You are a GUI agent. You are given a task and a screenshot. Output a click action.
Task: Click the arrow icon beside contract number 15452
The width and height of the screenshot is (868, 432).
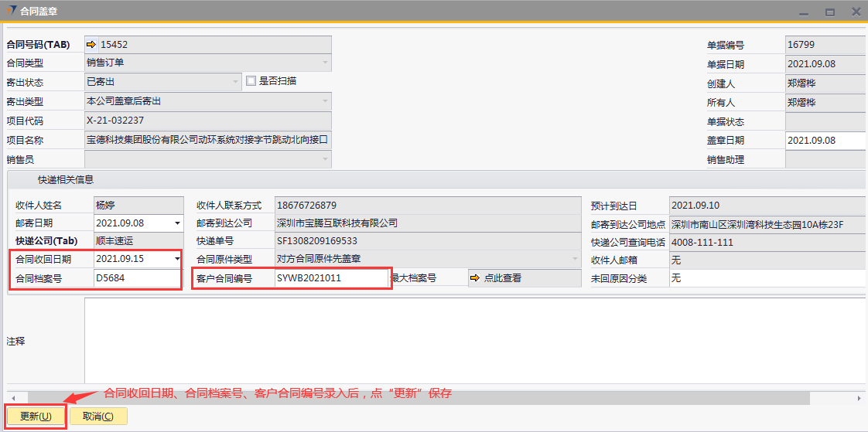point(91,45)
